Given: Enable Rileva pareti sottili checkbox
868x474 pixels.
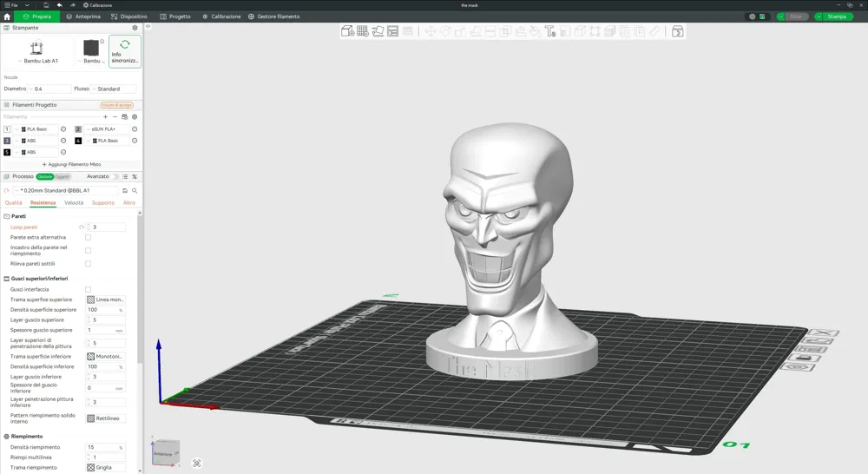Looking at the screenshot, I should click(88, 264).
